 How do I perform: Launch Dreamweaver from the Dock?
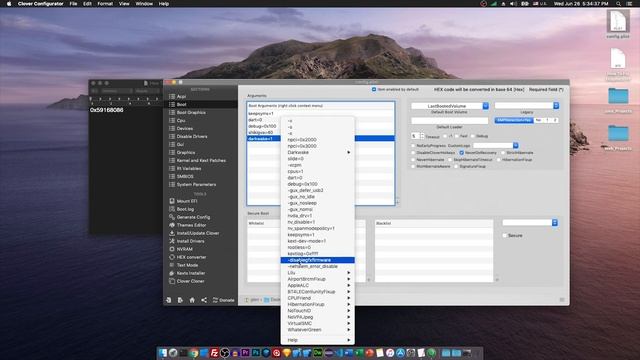click(317, 353)
